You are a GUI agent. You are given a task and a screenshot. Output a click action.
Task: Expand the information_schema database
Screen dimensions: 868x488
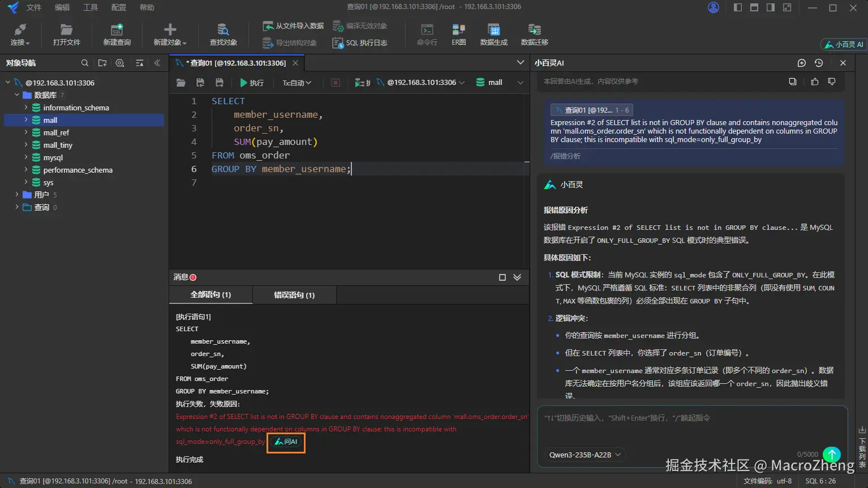26,108
